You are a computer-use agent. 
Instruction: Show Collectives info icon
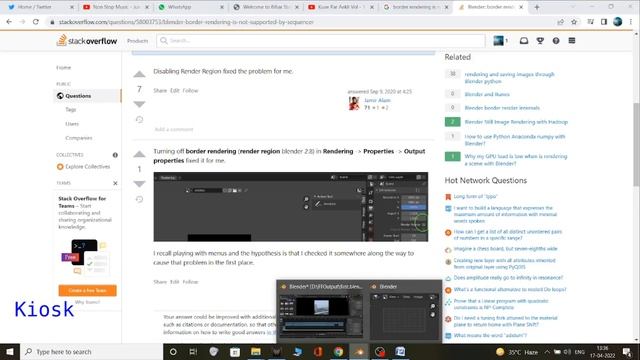click(115, 155)
